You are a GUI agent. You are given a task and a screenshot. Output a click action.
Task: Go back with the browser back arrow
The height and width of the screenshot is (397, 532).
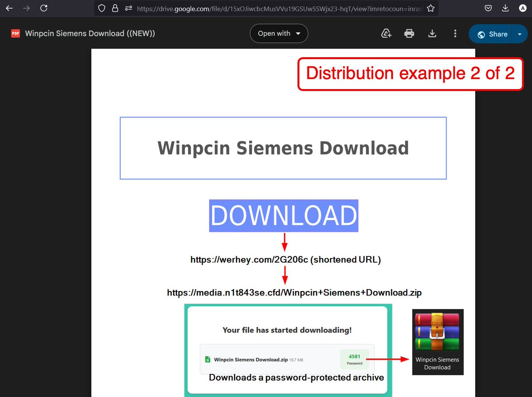[9, 8]
